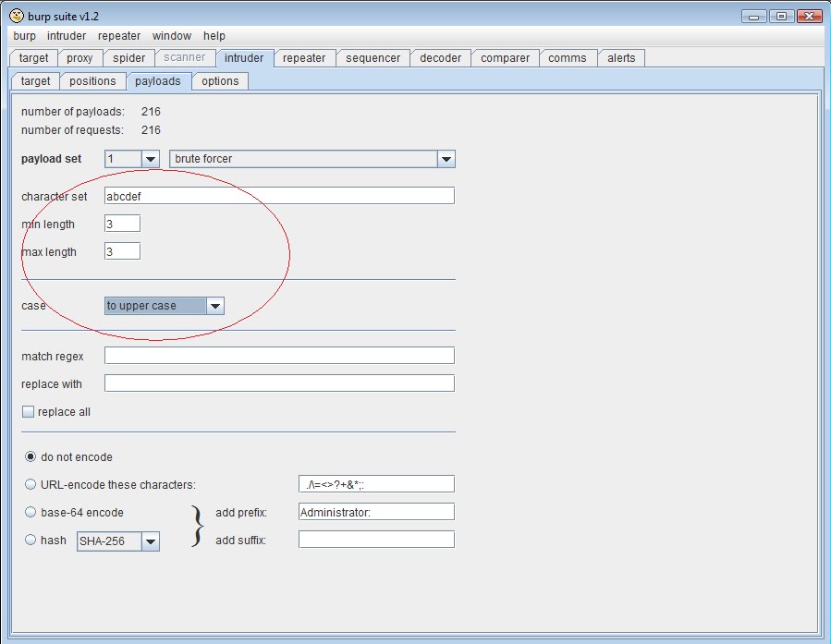This screenshot has width=831, height=644.
Task: Open the intruder target sub-tab
Action: pyautogui.click(x=35, y=81)
